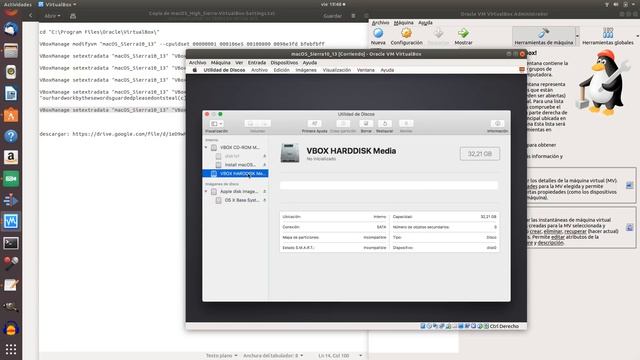Select OS X Base Syst... in sidebar
Image resolution: width=640 pixels, height=360 pixels.
[x=242, y=200]
